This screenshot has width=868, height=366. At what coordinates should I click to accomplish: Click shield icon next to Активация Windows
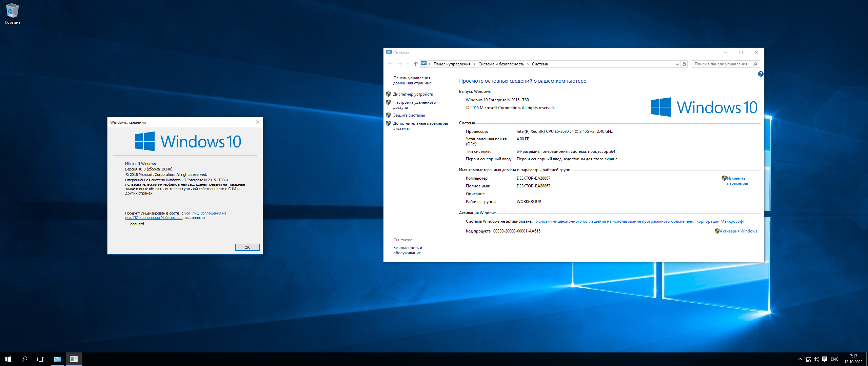(717, 231)
